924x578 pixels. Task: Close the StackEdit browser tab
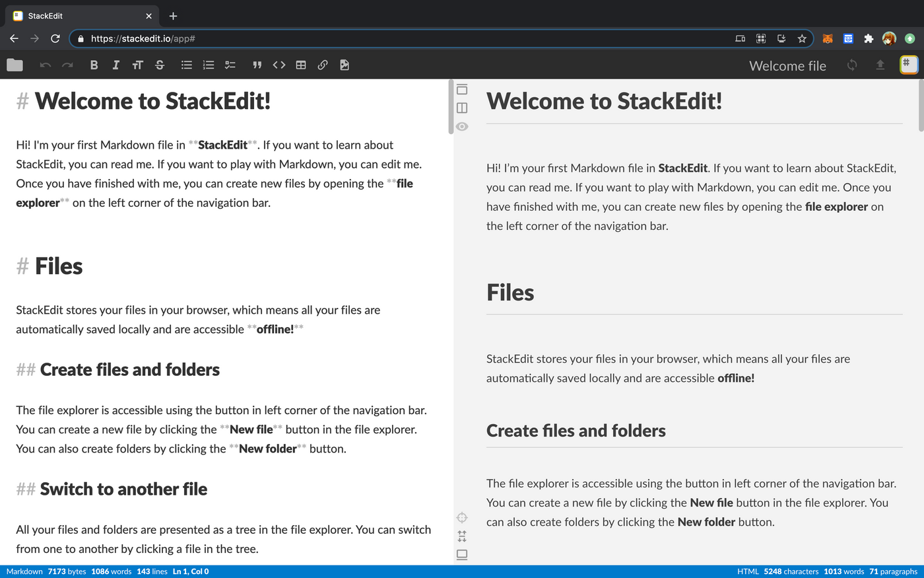coord(148,16)
